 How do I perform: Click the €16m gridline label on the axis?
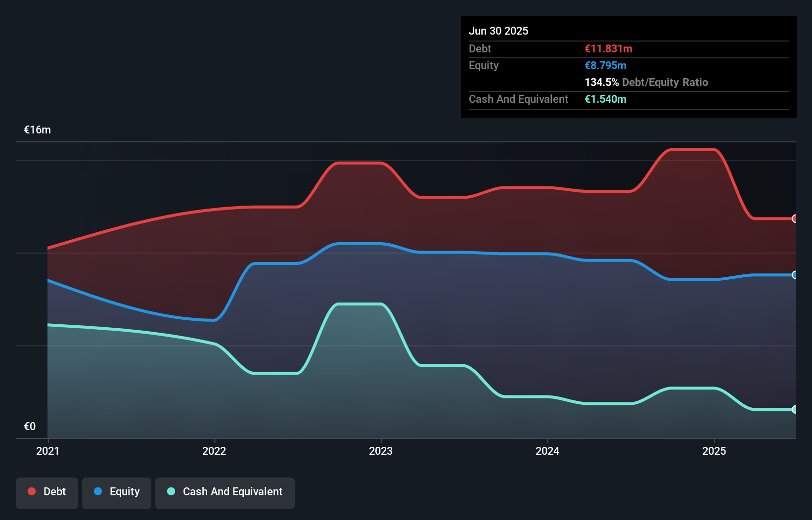(37, 129)
